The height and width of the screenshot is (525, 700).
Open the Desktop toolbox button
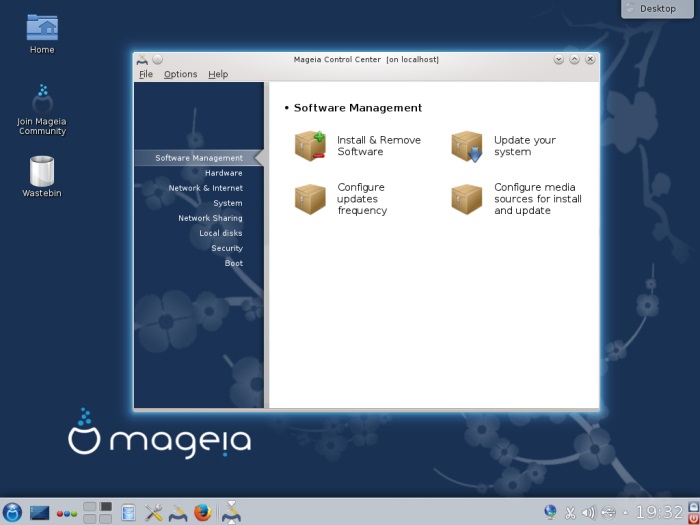point(657,8)
